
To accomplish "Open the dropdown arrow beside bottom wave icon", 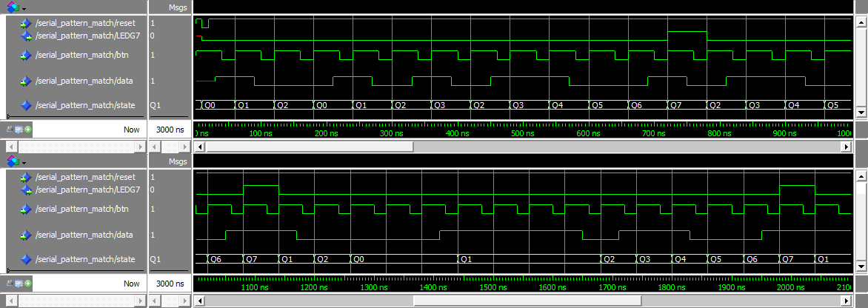I will tap(24, 161).
